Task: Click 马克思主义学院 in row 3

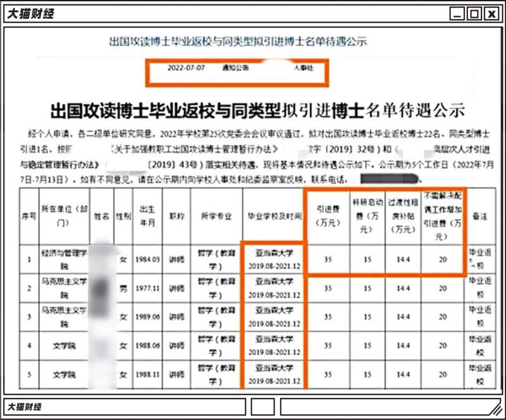Action: (x=65, y=317)
